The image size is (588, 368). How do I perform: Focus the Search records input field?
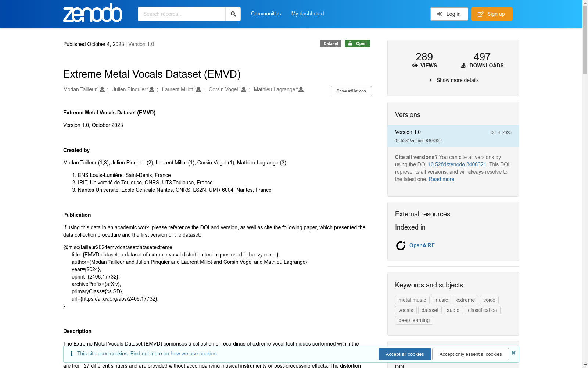click(182, 14)
